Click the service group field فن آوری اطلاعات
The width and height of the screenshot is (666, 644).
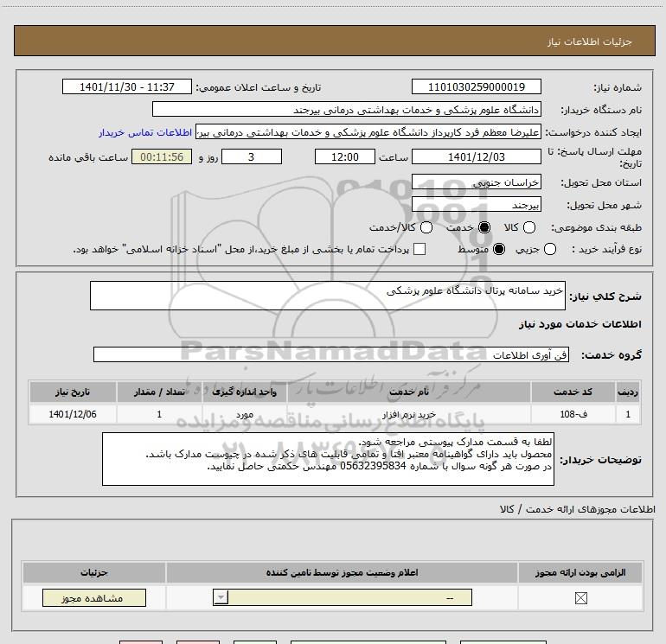[331, 354]
